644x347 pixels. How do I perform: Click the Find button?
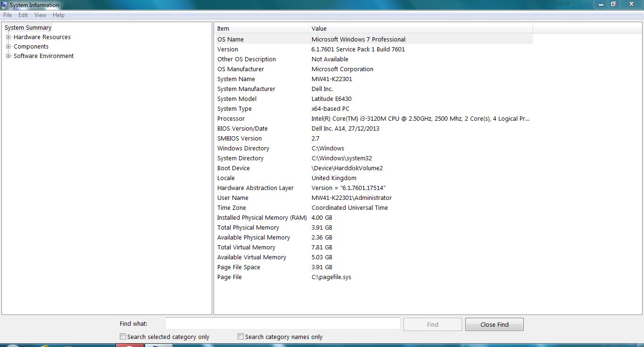click(x=432, y=324)
